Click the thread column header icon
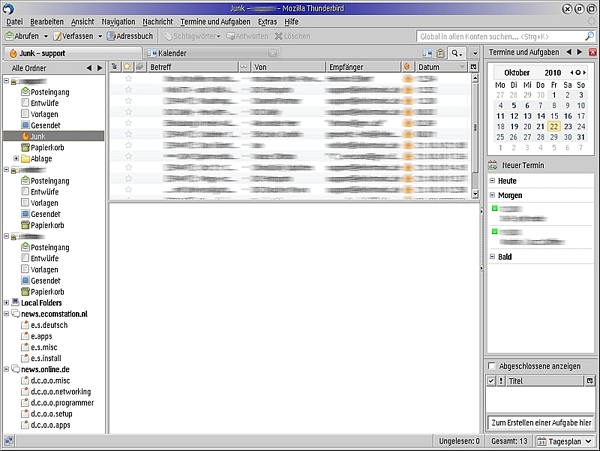600x451 pixels. (x=114, y=67)
